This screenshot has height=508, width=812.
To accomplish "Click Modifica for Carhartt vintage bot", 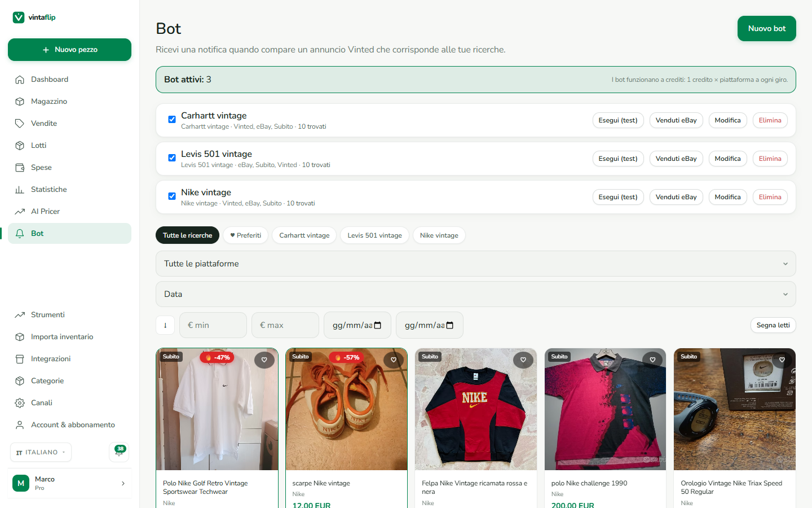I will (x=728, y=120).
